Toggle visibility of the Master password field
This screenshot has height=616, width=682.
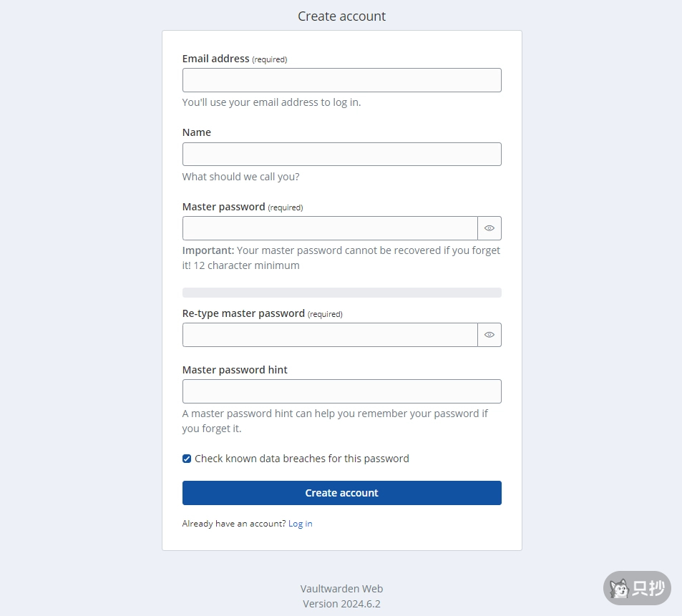pyautogui.click(x=489, y=228)
